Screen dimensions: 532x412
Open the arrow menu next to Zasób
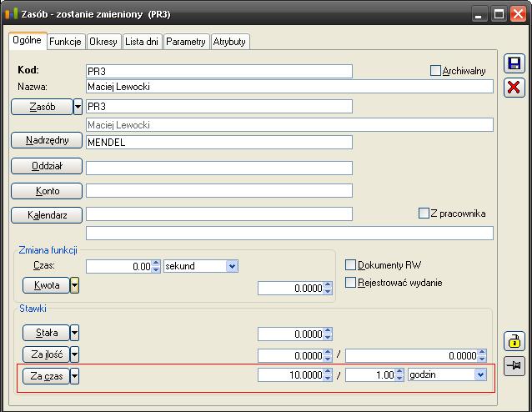point(78,107)
